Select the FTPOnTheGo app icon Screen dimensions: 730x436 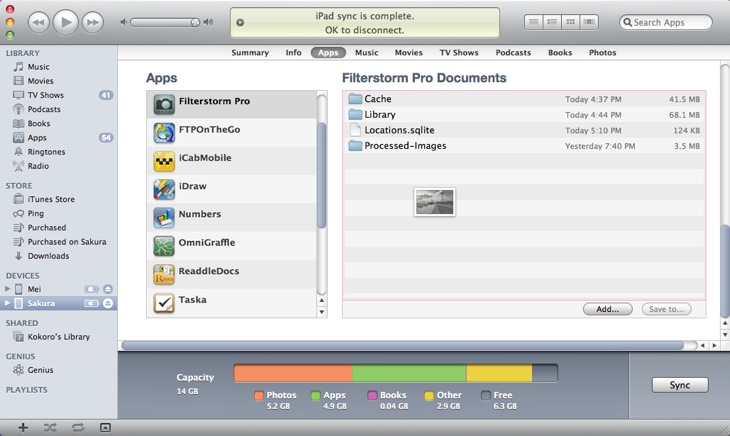[x=164, y=131]
